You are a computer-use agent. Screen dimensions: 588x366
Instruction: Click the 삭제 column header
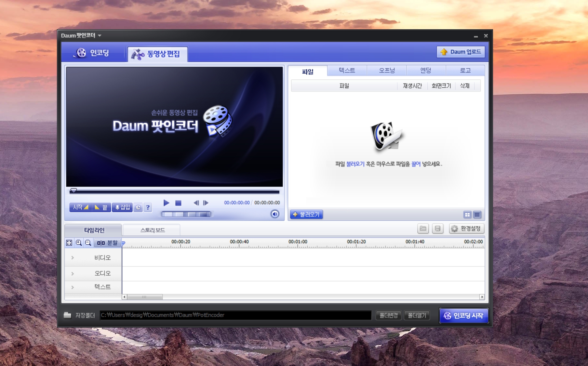[x=465, y=86]
